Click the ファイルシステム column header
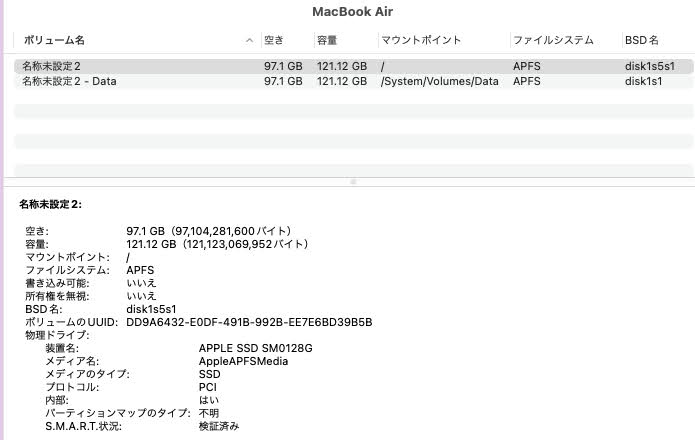Viewport: 695px width, 440px height. (553, 40)
